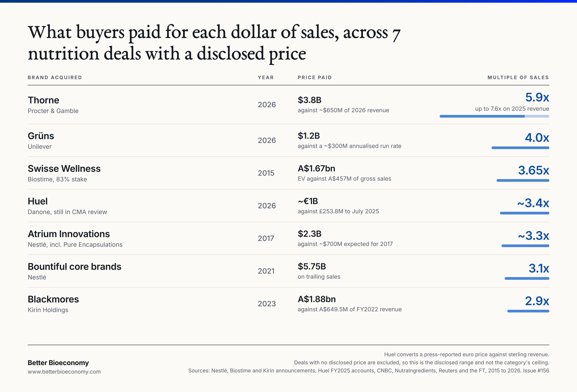Click the Thorne brand name
The image size is (577, 392).
[x=43, y=100]
